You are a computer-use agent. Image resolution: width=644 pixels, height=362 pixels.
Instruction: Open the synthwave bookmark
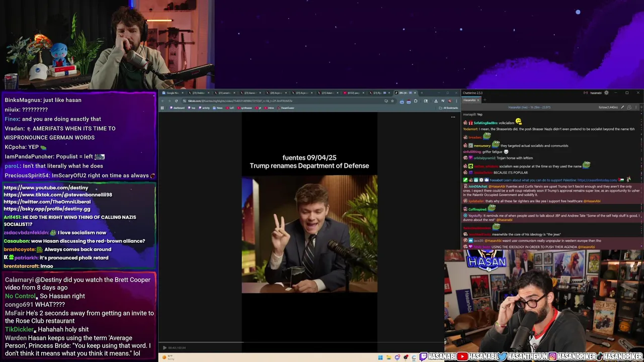coord(245,108)
